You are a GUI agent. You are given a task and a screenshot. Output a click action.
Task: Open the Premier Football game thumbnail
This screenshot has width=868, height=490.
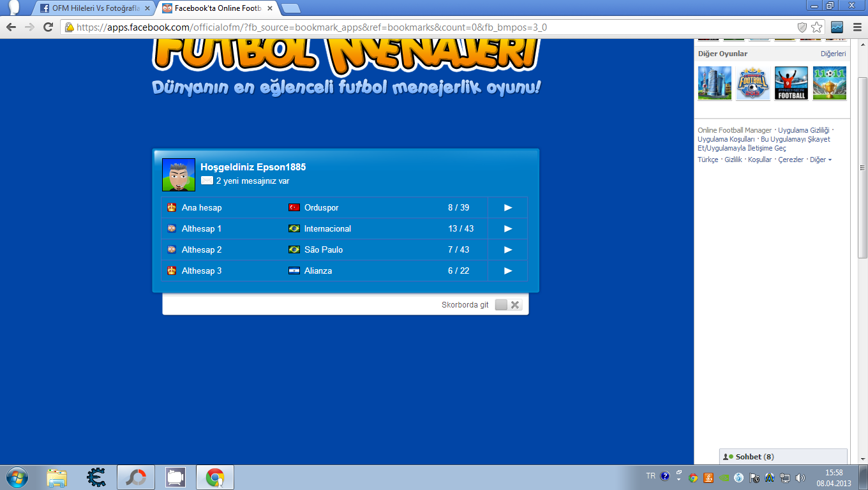coord(791,84)
